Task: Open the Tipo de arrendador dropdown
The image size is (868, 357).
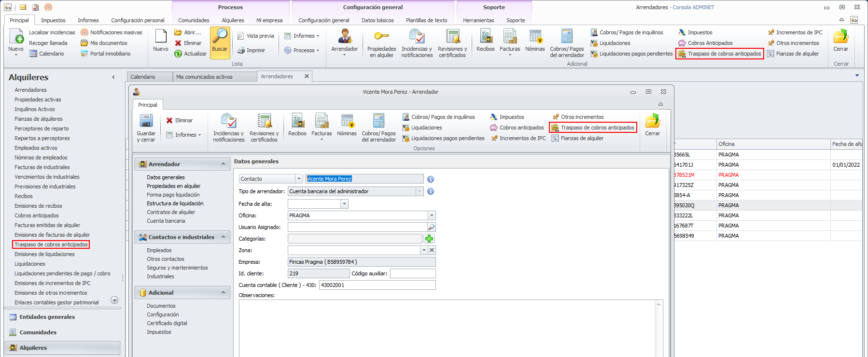Action: 420,191
